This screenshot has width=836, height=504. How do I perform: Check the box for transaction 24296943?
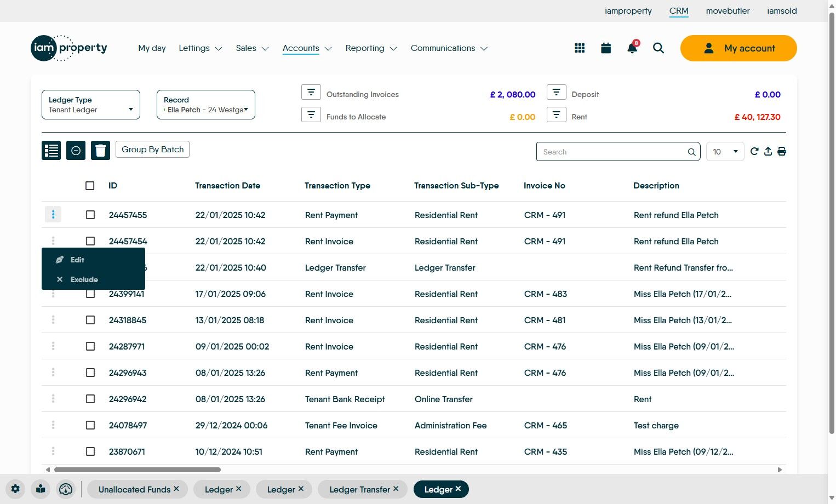click(90, 373)
